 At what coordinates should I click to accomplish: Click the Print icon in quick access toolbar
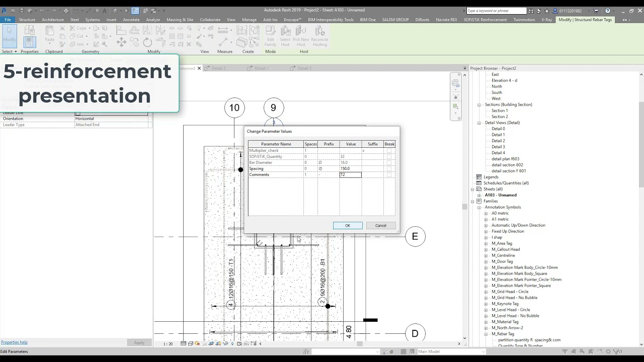67,11
